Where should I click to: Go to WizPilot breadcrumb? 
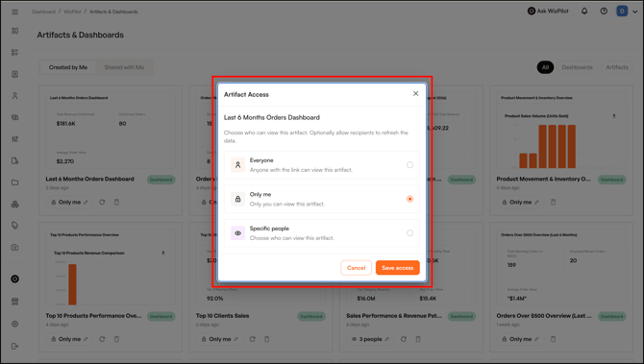coord(72,12)
